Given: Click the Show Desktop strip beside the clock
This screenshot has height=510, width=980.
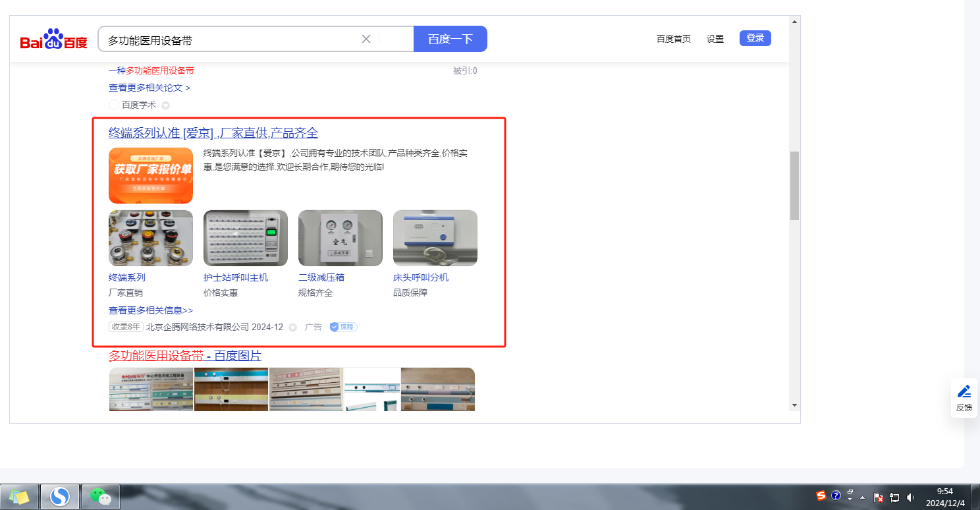Looking at the screenshot, I should coord(975,497).
